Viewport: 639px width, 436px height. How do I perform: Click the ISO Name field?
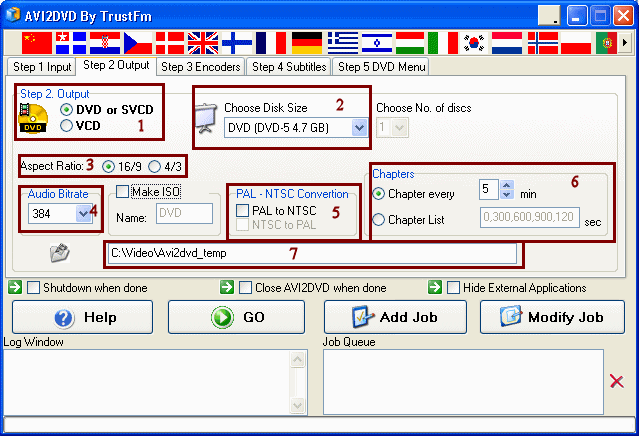(184, 213)
